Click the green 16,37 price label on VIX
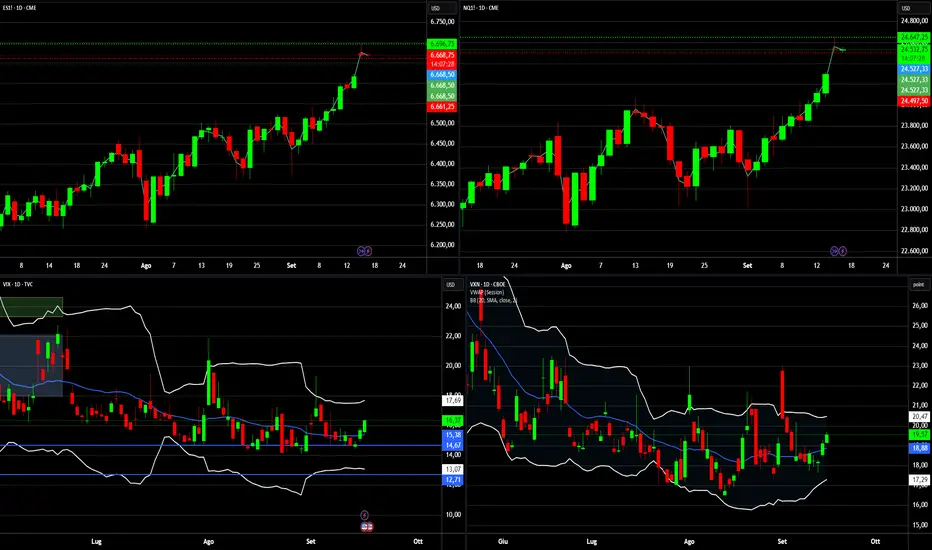The image size is (932, 550). (453, 420)
